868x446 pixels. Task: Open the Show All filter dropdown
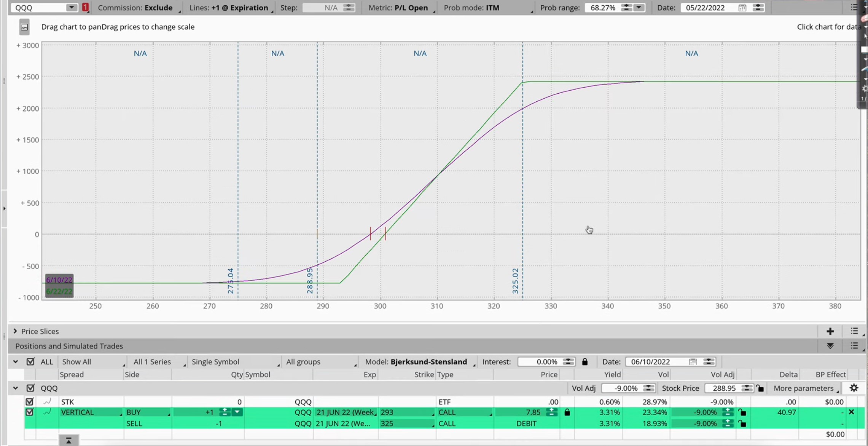click(92, 362)
